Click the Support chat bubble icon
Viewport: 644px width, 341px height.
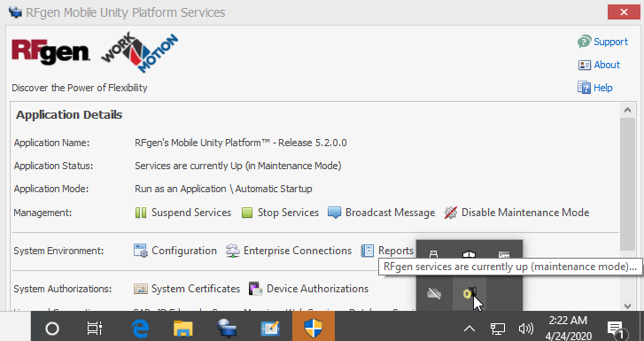[584, 42]
